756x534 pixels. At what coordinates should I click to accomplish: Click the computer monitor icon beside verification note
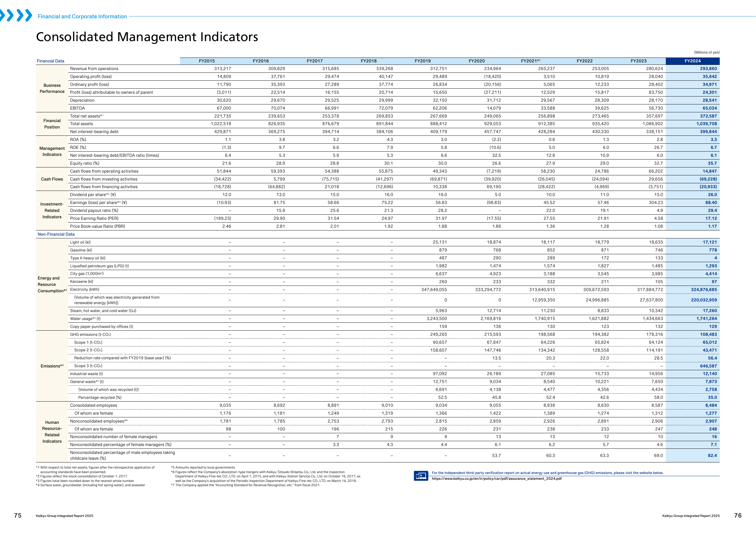(421, 476)
